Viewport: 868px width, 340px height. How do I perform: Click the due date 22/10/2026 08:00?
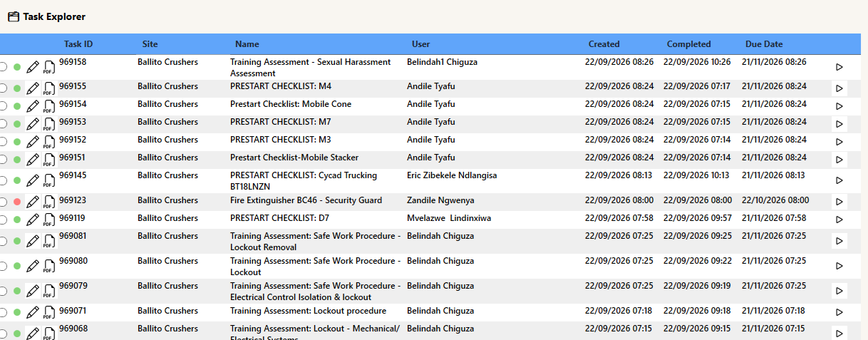(775, 200)
